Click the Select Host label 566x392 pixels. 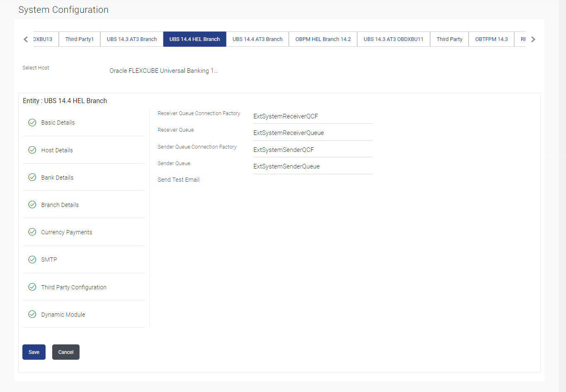pos(36,67)
